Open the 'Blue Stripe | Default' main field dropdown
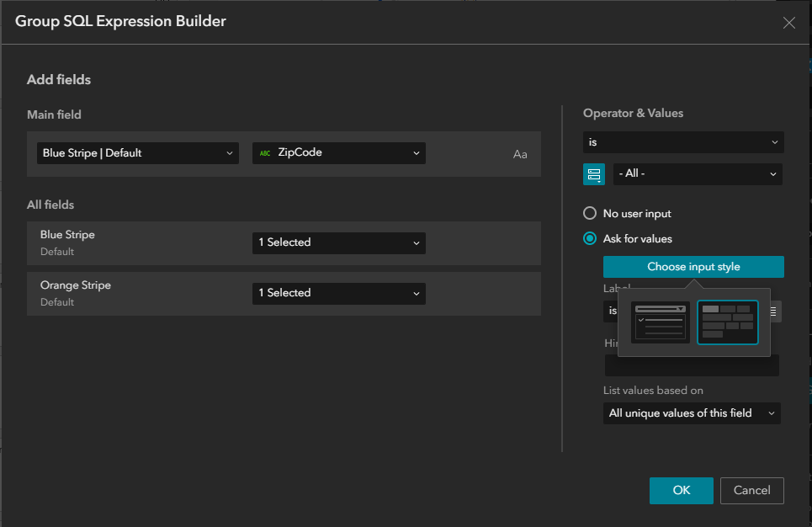This screenshot has width=812, height=527. coord(137,153)
